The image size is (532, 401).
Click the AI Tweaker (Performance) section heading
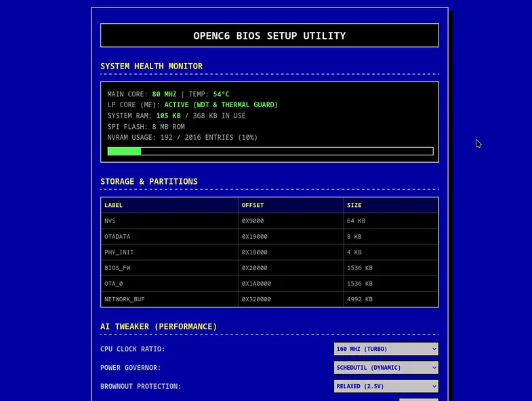[159, 326]
